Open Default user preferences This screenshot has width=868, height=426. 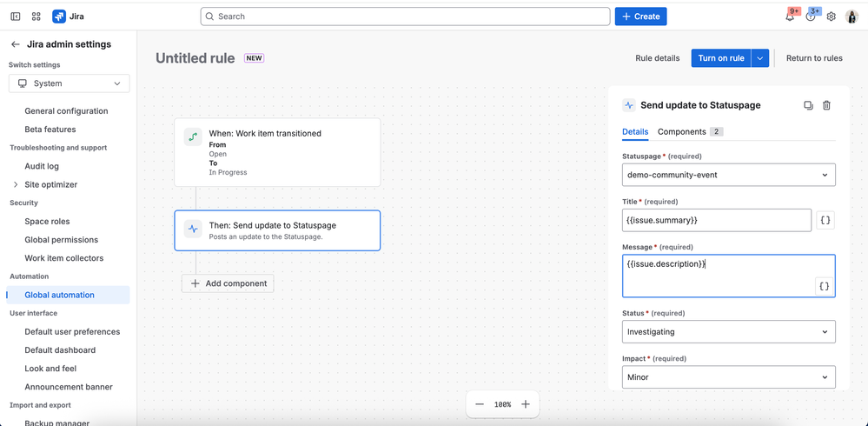[x=72, y=332]
